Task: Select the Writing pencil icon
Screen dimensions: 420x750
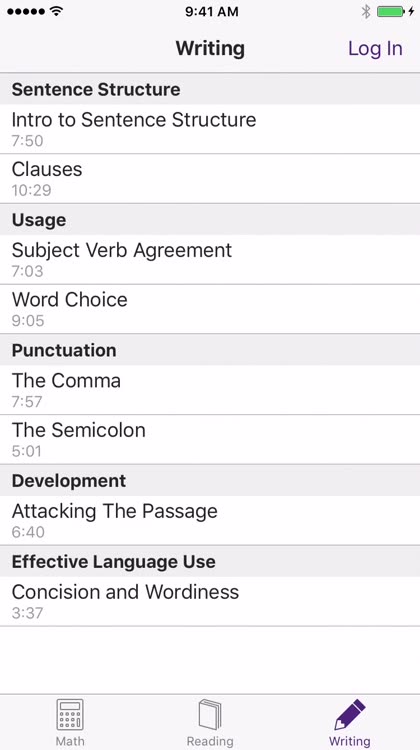Action: 350,715
